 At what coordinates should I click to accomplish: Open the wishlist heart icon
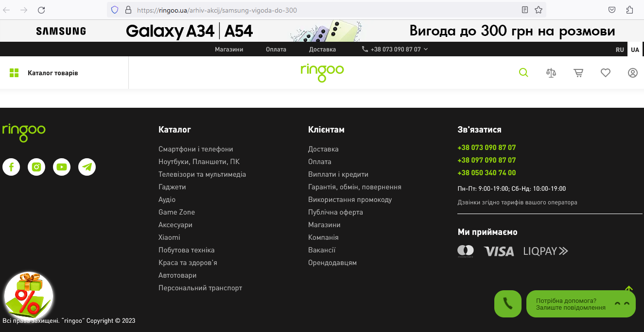[605, 73]
